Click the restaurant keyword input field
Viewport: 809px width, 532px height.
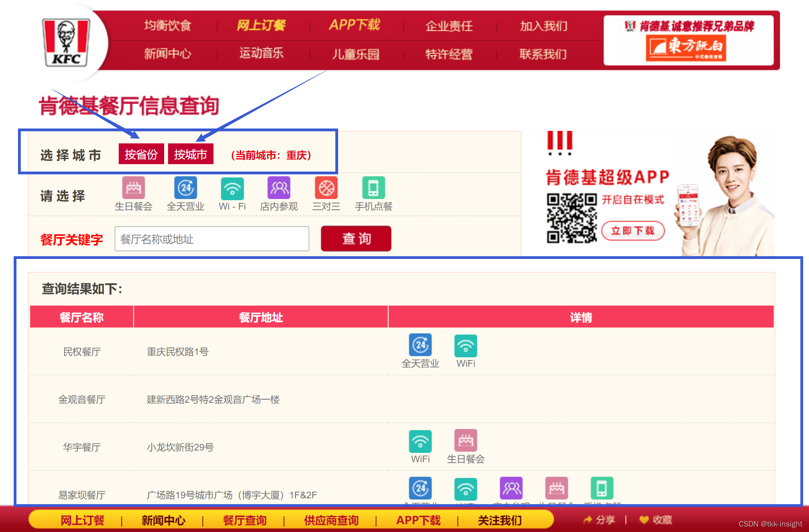click(212, 239)
